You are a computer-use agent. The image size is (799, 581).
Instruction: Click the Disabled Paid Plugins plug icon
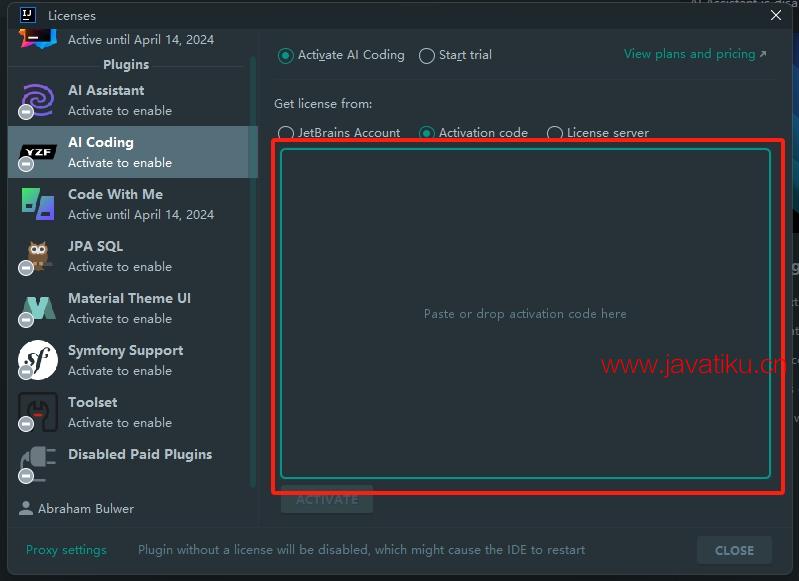[x=38, y=463]
